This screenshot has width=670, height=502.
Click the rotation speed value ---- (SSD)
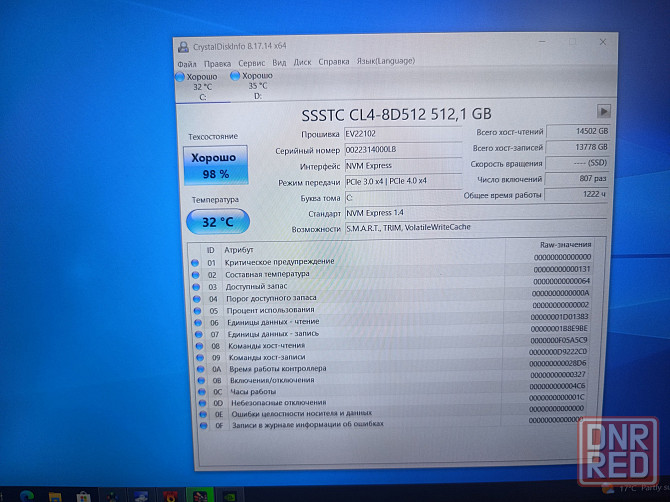[577, 163]
